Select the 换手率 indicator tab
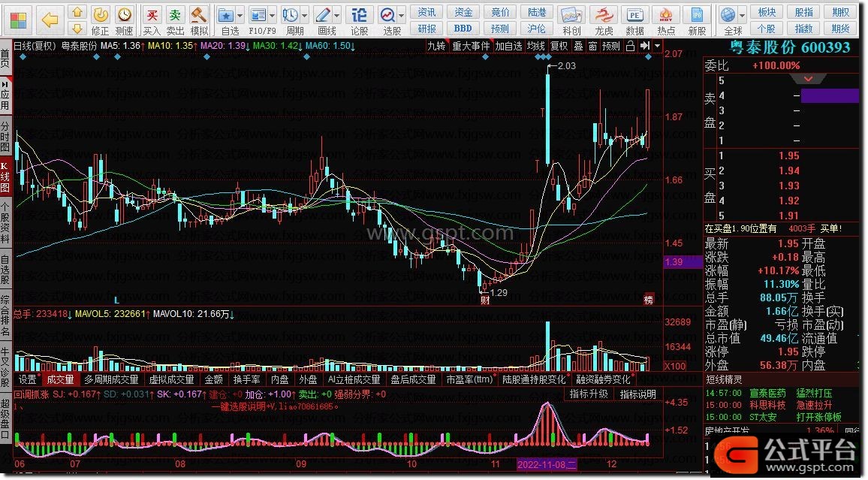The image size is (868, 480). 246,380
